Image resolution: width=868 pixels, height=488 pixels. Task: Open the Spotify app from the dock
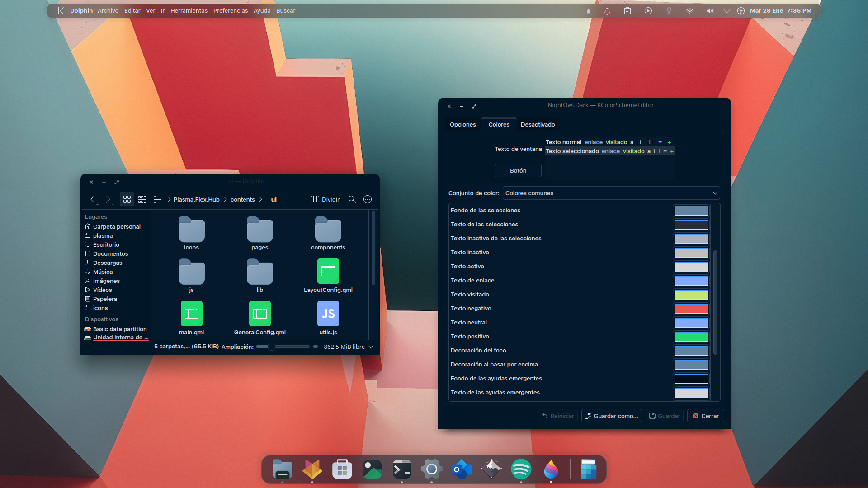[x=521, y=469]
